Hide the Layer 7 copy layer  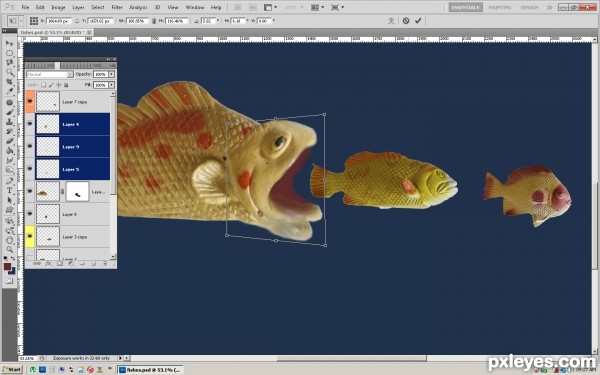(30, 101)
